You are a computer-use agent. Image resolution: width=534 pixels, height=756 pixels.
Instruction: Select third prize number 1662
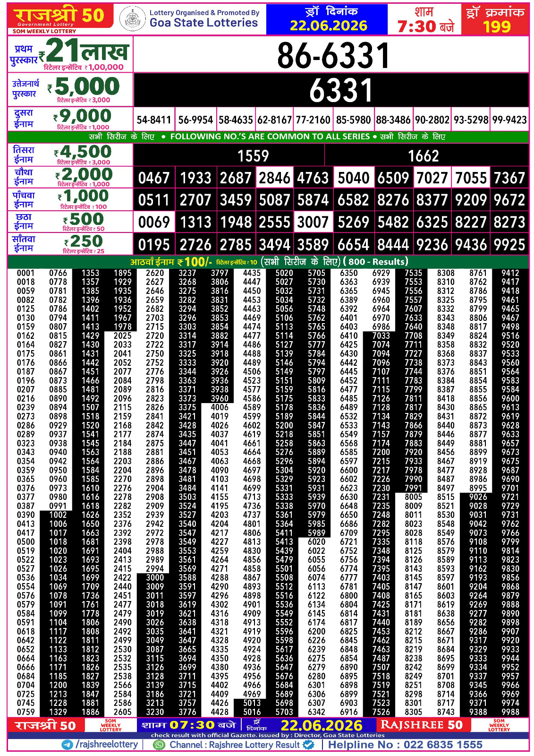pos(424,155)
